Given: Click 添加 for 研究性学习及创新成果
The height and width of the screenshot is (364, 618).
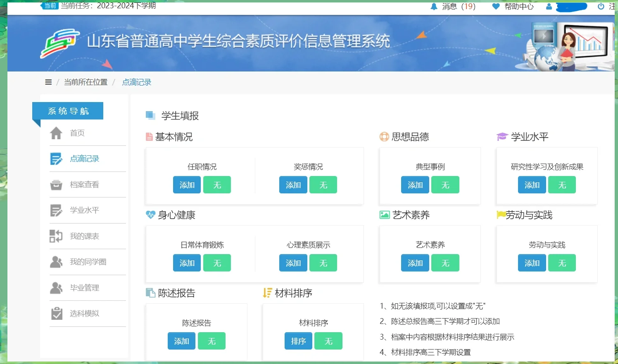Looking at the screenshot, I should click(x=532, y=185).
